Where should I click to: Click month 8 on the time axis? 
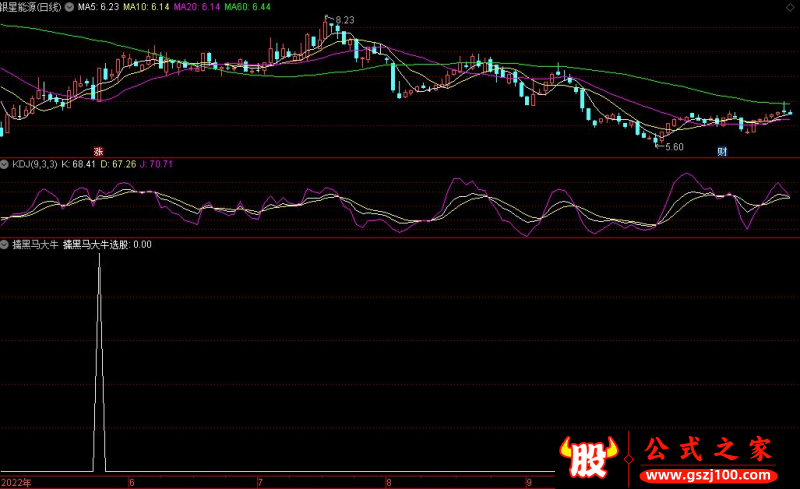tap(387, 481)
